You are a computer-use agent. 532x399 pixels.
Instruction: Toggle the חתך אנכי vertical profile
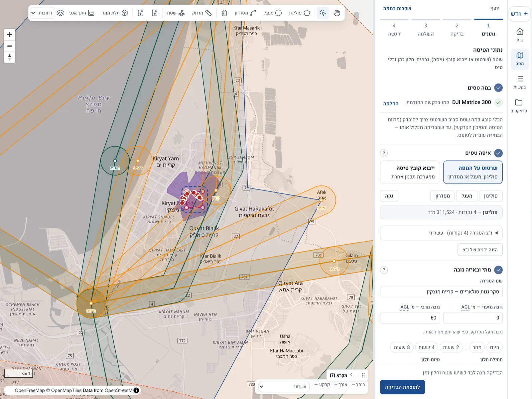pyautogui.click(x=81, y=13)
